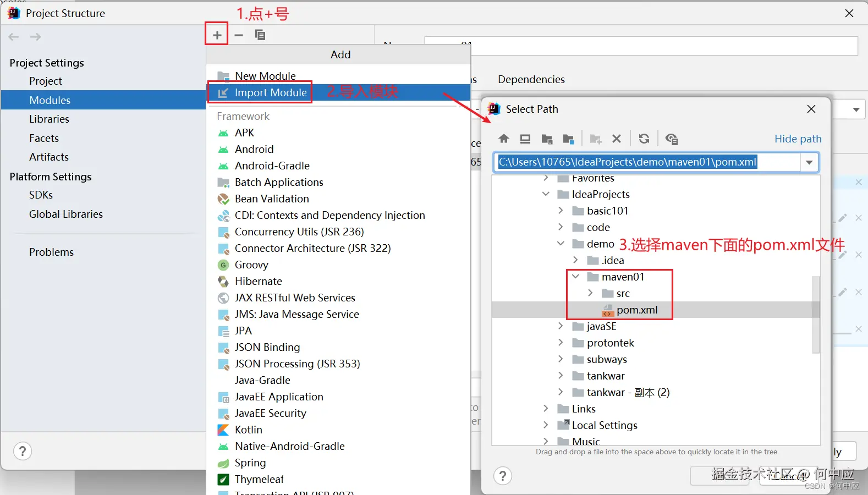Click the Hide path link

[798, 139]
